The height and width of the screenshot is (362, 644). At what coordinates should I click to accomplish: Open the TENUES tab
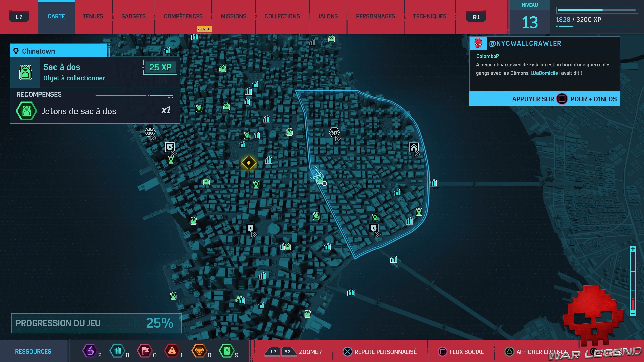93,16
